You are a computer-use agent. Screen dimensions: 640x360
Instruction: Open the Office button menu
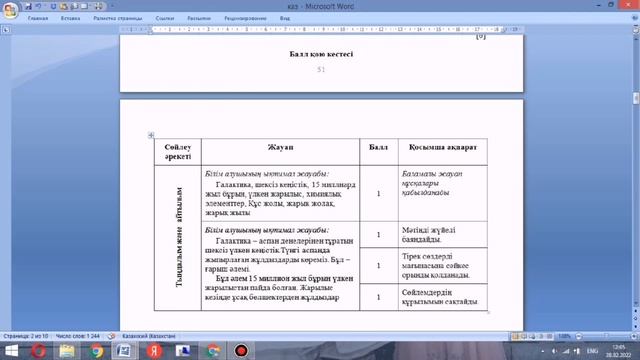pyautogui.click(x=10, y=10)
